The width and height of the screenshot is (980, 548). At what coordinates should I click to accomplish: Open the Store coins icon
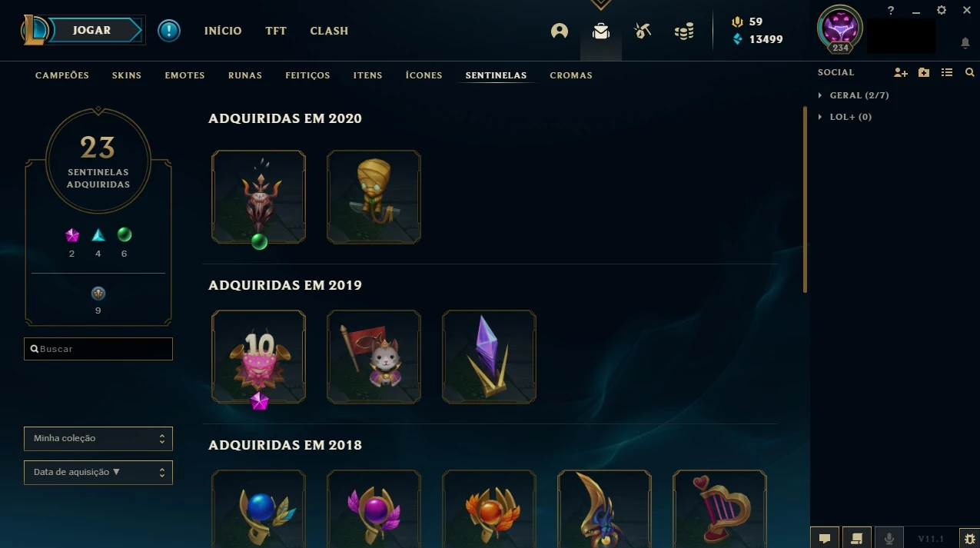coord(683,31)
